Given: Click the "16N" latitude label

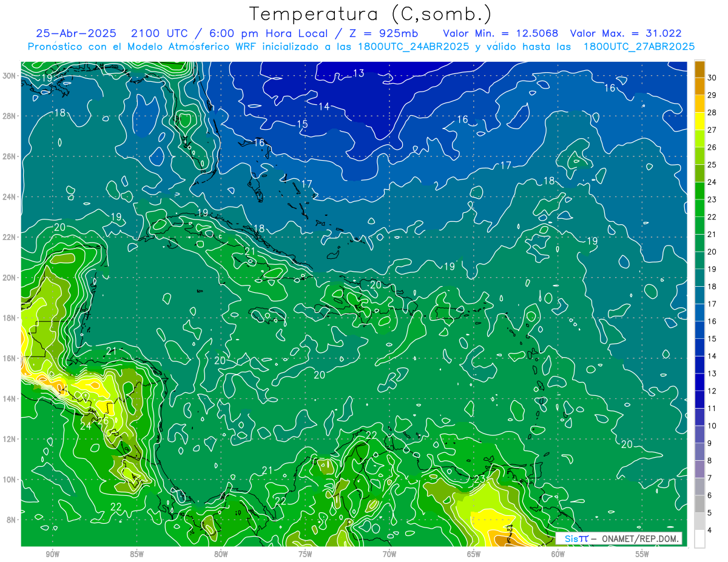Looking at the screenshot, I should (10, 358).
